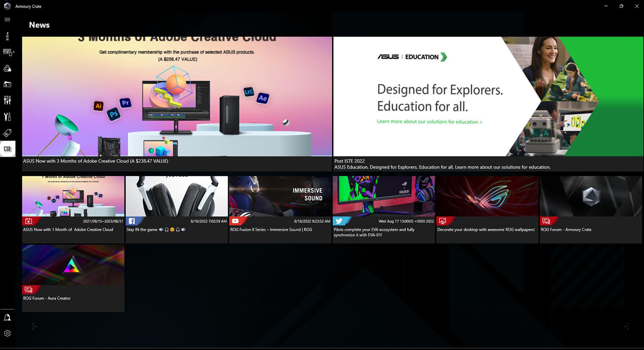Click the Armoury Crate logo icon
The image size is (644, 350).
tap(7, 6)
